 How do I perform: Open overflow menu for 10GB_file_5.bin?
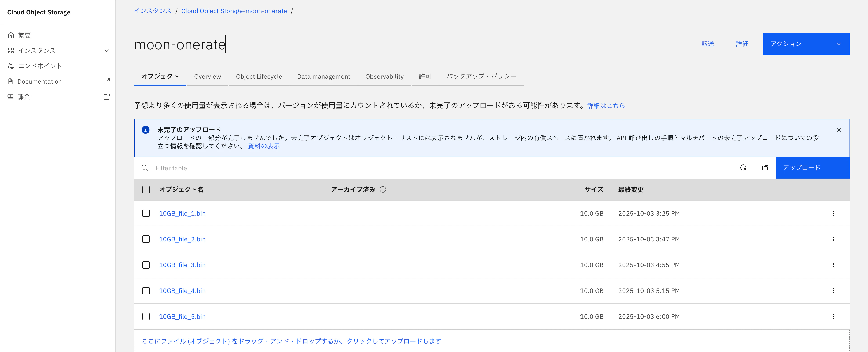coord(834,317)
